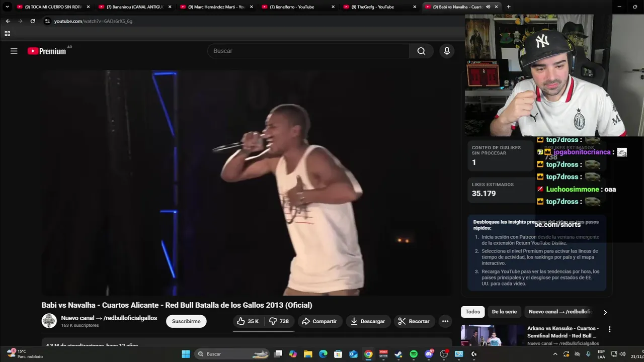Open the Arkano vs Kensuke video thumbnail
Image resolution: width=644 pixels, height=362 pixels.
pos(492,335)
